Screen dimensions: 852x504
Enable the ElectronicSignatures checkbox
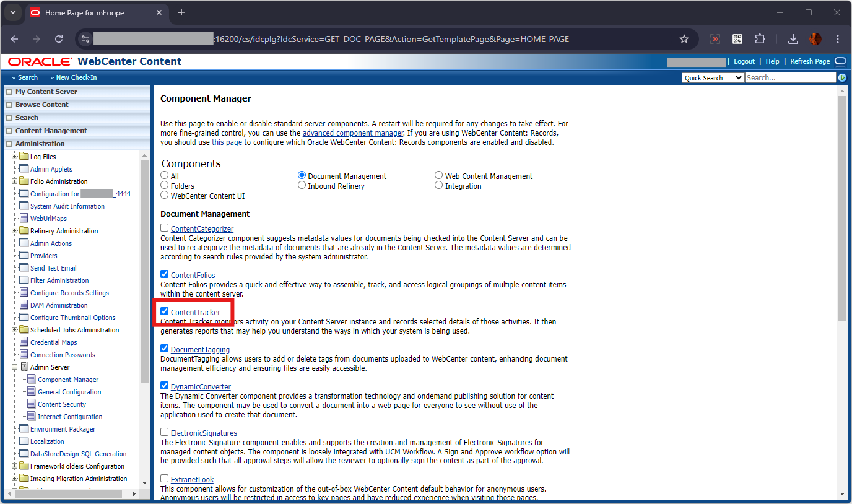(x=165, y=432)
